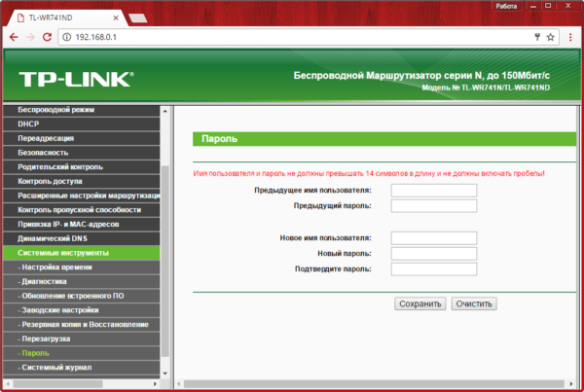584x392 pixels.
Task: Open Обновление встроенного ПО submenu
Action: tap(82, 296)
